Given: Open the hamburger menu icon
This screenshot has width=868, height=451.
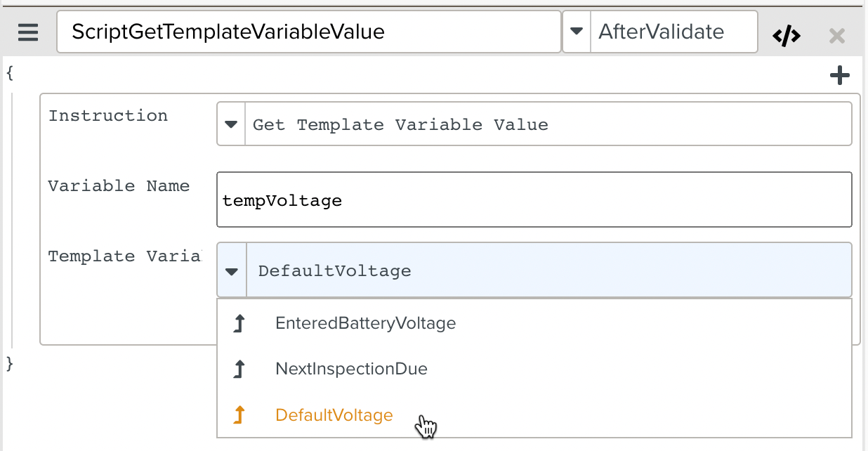Looking at the screenshot, I should [x=28, y=32].
